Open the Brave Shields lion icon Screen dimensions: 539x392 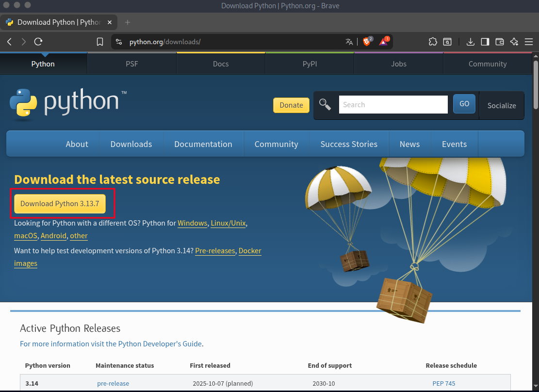pyautogui.click(x=367, y=41)
